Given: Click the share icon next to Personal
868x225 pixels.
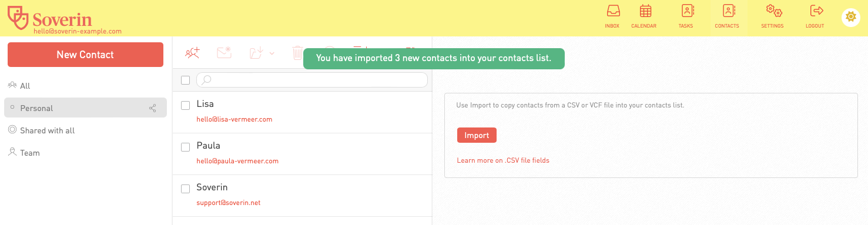Looking at the screenshot, I should tap(153, 108).
